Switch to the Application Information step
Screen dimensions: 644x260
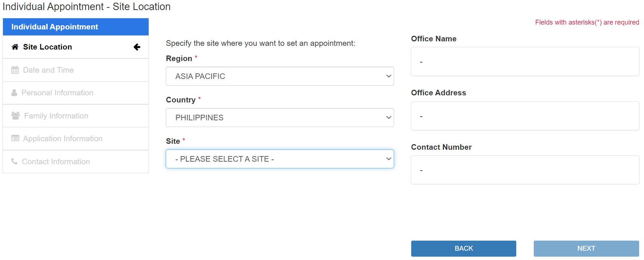(62, 138)
